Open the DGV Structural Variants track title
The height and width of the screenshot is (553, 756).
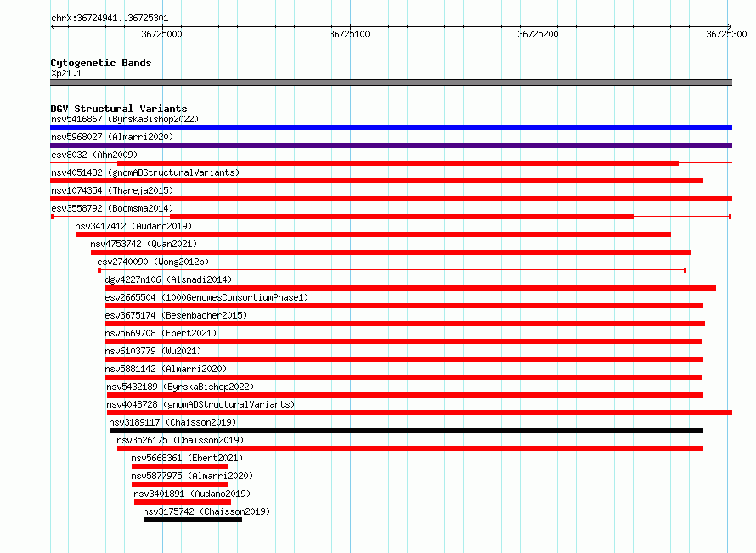pyautogui.click(x=119, y=109)
